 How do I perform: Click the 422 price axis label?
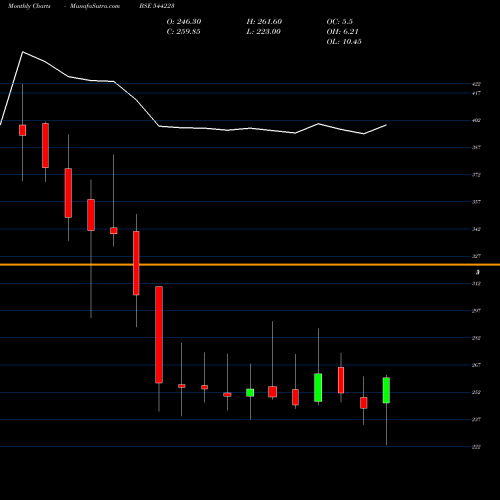[476, 84]
